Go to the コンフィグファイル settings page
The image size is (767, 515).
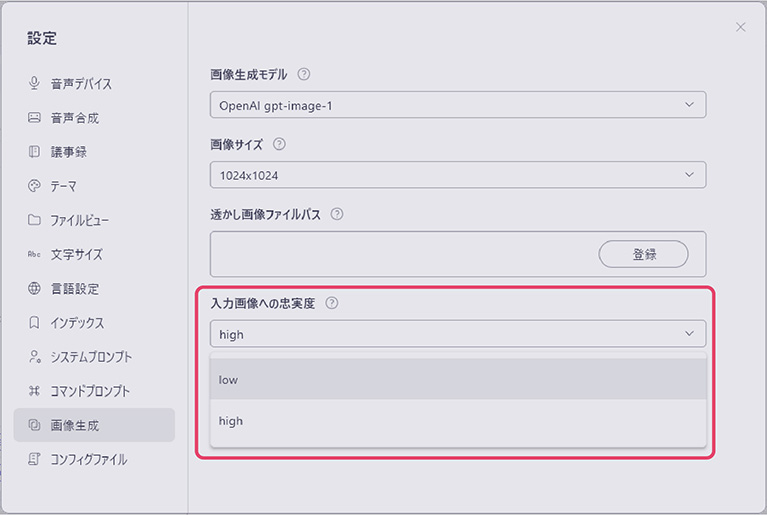pos(89,460)
